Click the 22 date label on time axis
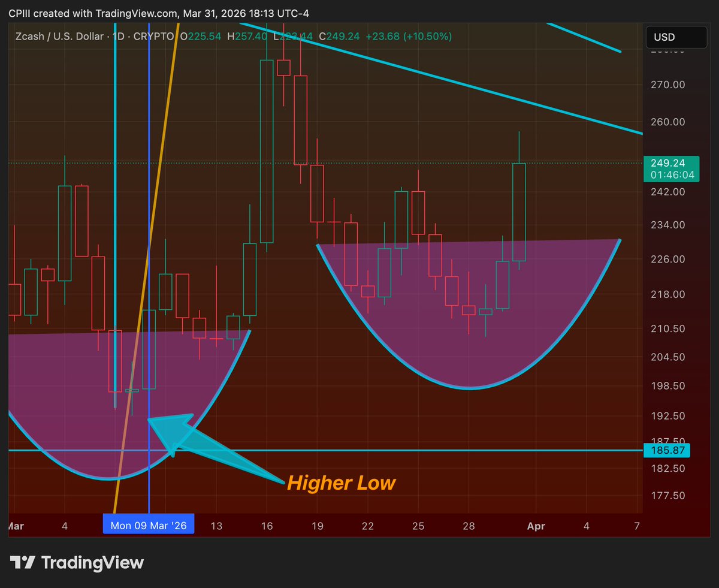 tap(368, 526)
